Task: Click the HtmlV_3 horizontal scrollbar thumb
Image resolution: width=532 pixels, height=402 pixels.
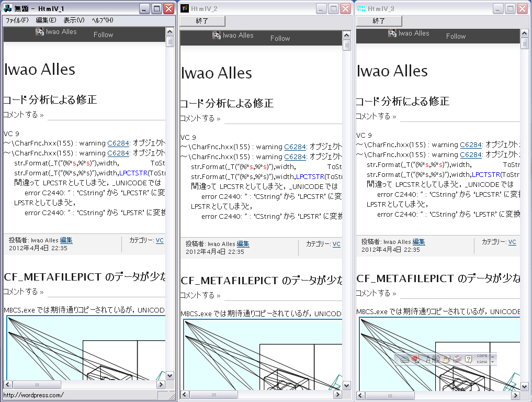Action: pyautogui.click(x=390, y=396)
